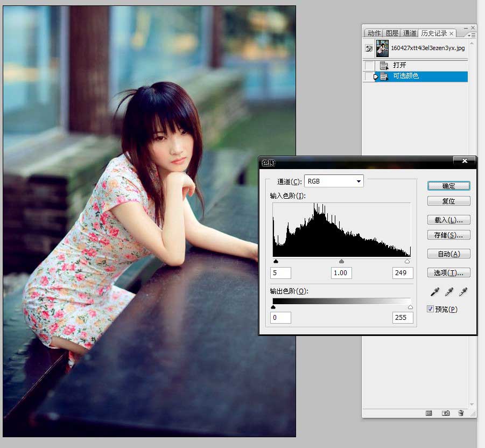
Task: Click the 自动(A) button
Action: pos(448,254)
